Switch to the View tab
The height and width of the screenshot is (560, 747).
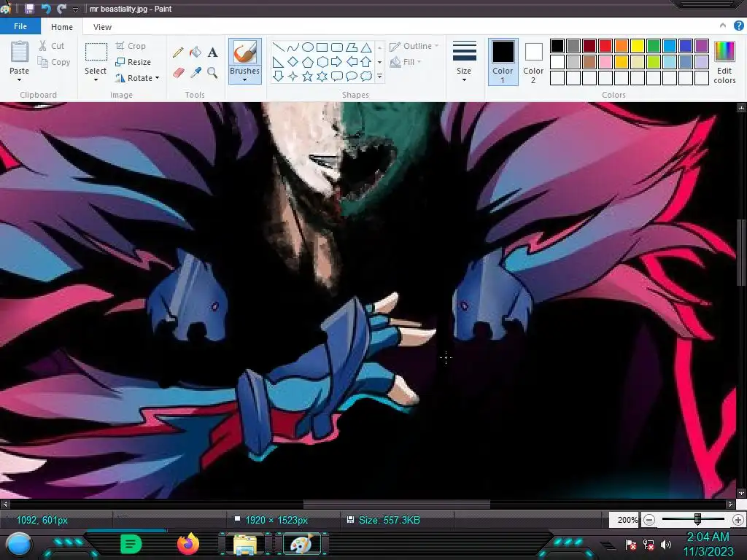click(102, 27)
